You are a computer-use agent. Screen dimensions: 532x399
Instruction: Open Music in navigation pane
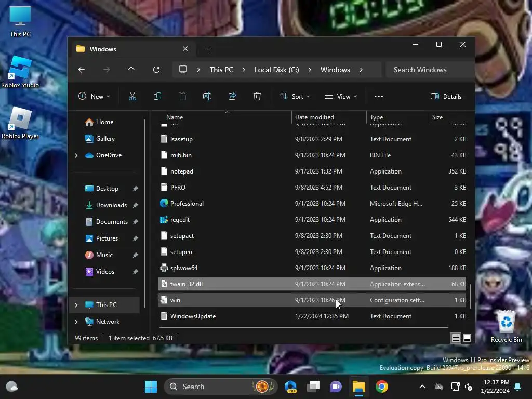click(104, 255)
